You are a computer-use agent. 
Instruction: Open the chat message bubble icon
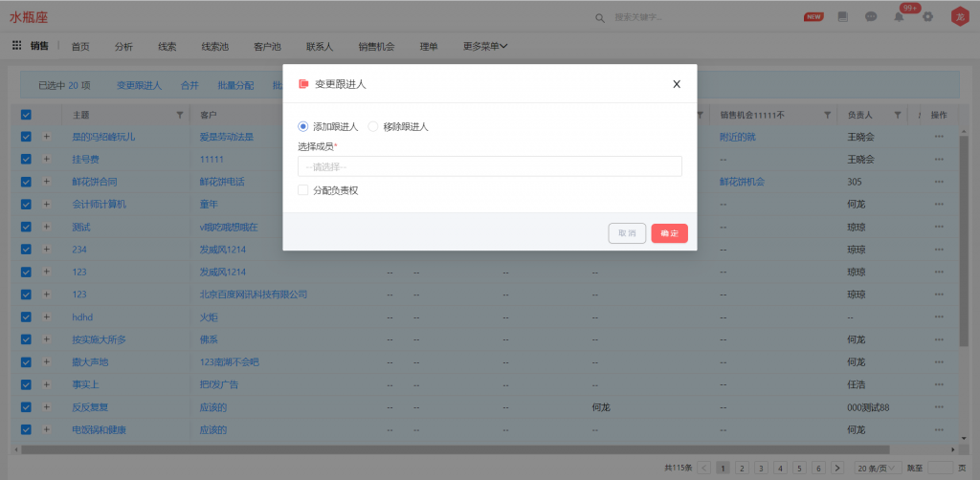coord(871,17)
